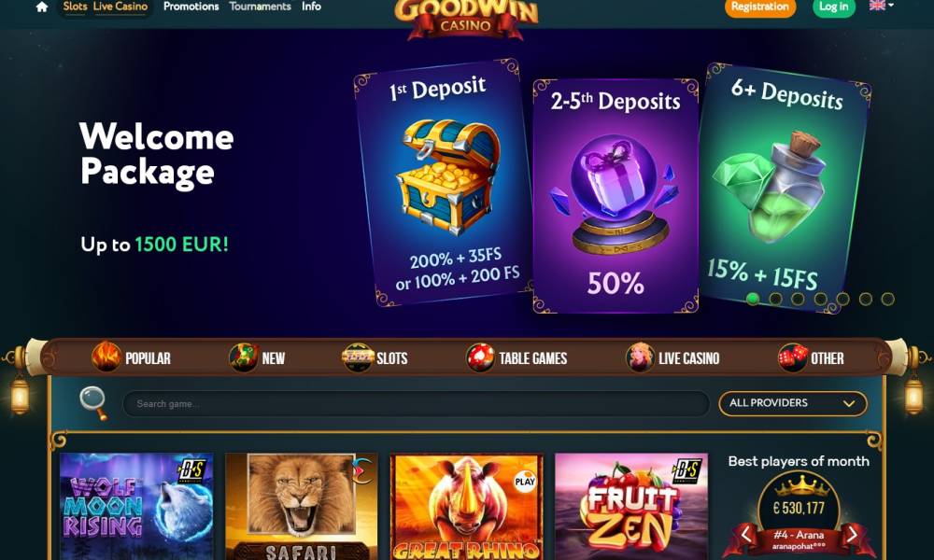
Task: Open the Promotions menu item
Action: click(191, 7)
